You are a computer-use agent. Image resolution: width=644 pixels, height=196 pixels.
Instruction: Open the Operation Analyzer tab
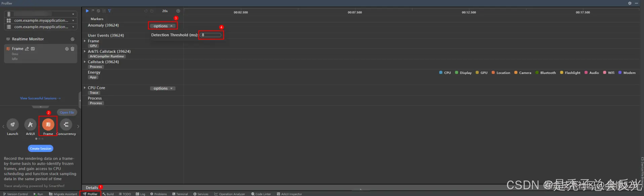tap(230, 194)
